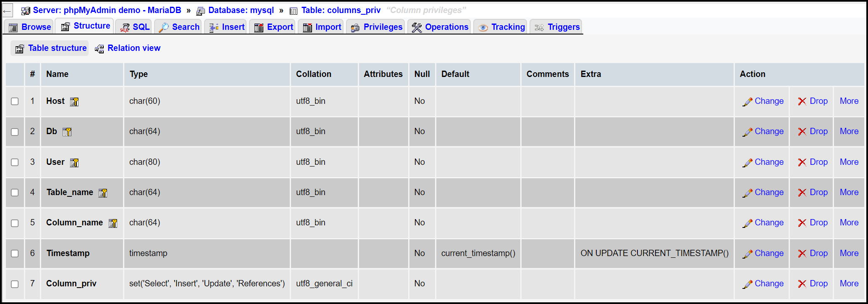Check the checkbox for the Host row
The height and width of the screenshot is (304, 868).
pos(15,101)
